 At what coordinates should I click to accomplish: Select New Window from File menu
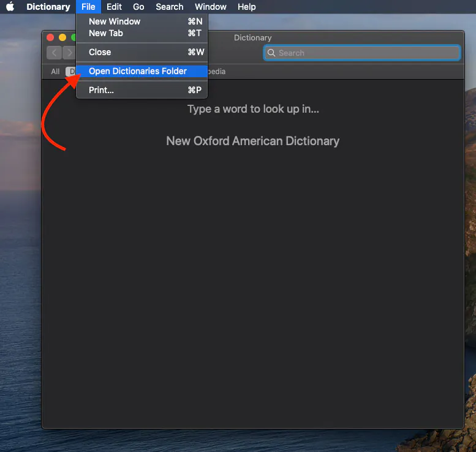coord(115,21)
